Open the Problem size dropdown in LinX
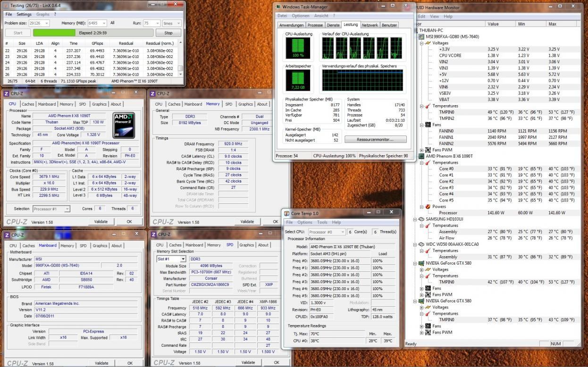 tap(47, 23)
